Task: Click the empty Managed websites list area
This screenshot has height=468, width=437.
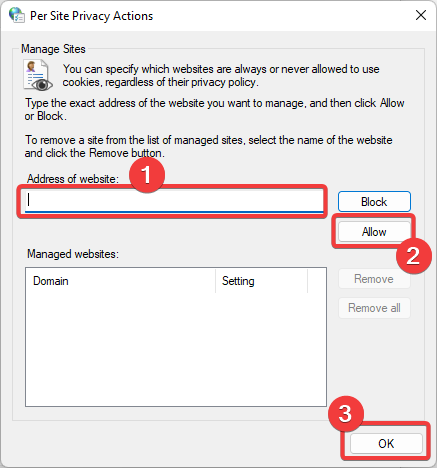Action: 176,349
